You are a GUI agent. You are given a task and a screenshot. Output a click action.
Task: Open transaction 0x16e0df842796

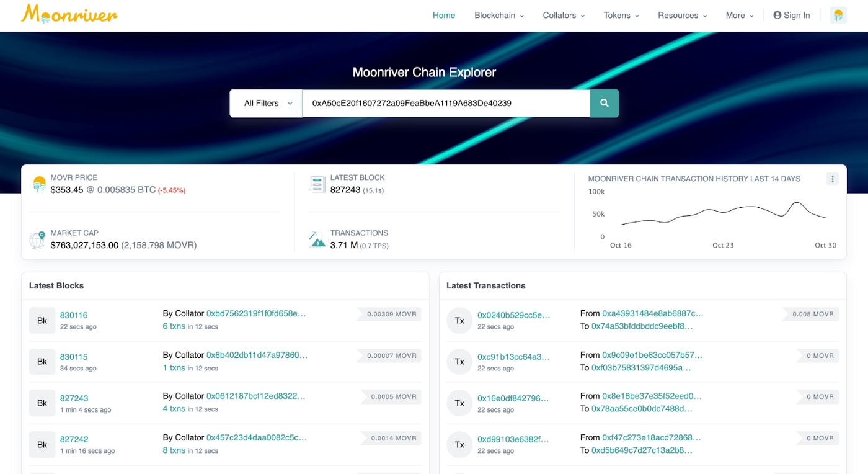coord(513,398)
